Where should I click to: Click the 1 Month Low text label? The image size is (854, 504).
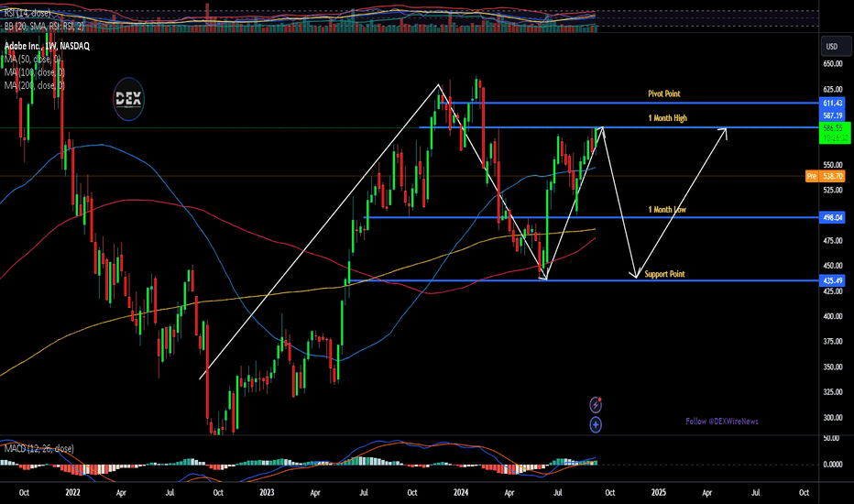667,210
